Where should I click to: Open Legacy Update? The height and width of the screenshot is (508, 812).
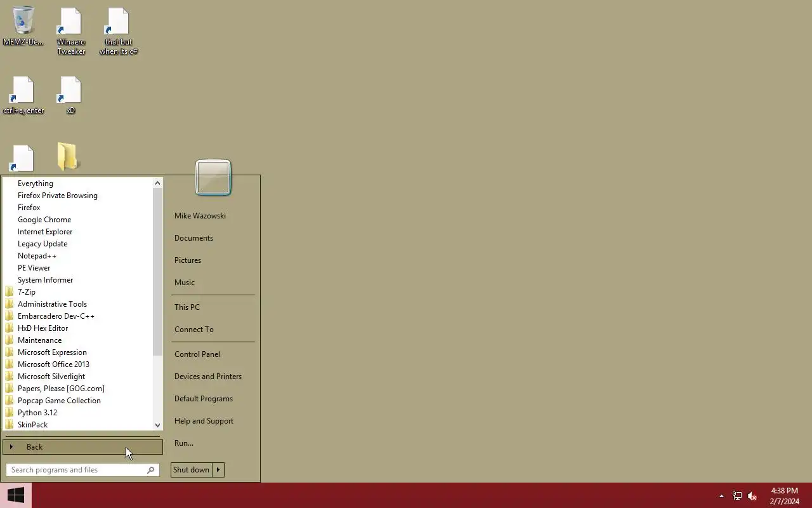point(78,244)
